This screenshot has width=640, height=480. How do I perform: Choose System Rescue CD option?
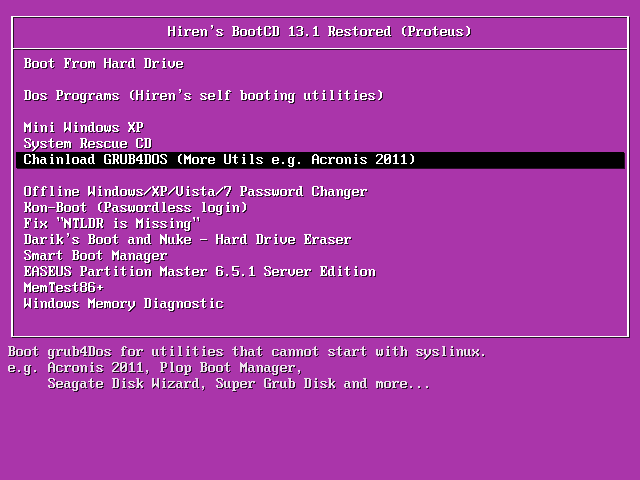(88, 144)
